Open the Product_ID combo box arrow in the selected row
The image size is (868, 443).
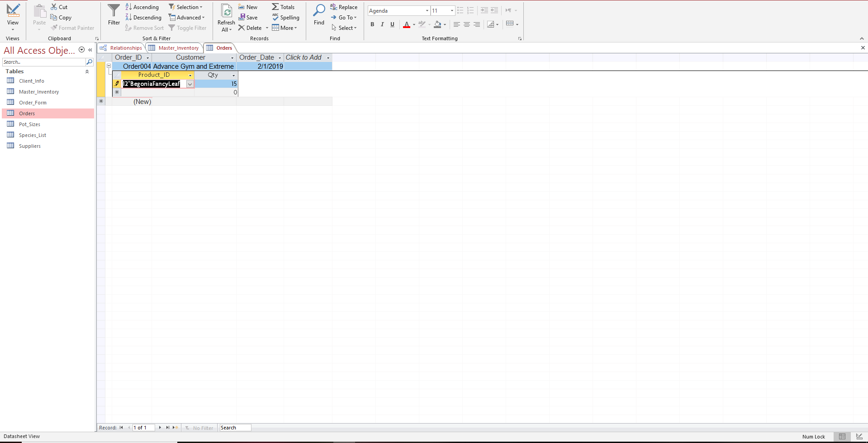click(190, 84)
